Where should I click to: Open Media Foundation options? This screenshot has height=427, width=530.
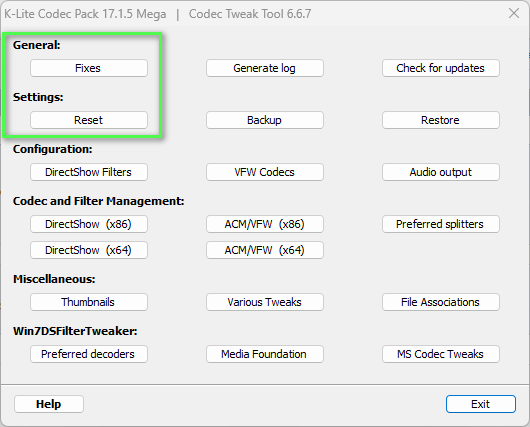pyautogui.click(x=265, y=354)
